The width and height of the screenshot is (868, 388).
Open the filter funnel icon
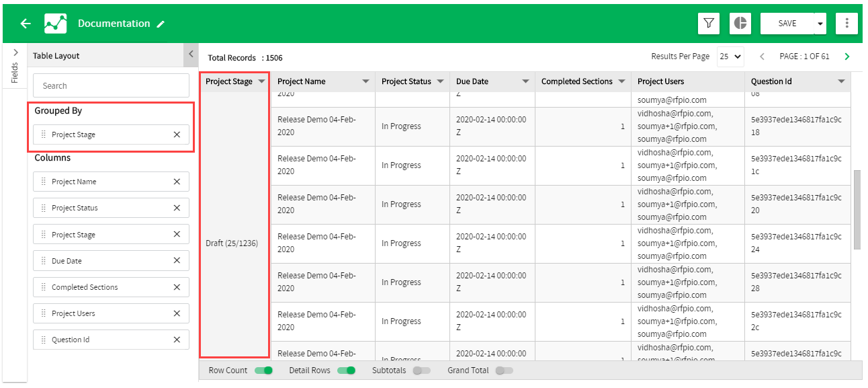(x=709, y=24)
